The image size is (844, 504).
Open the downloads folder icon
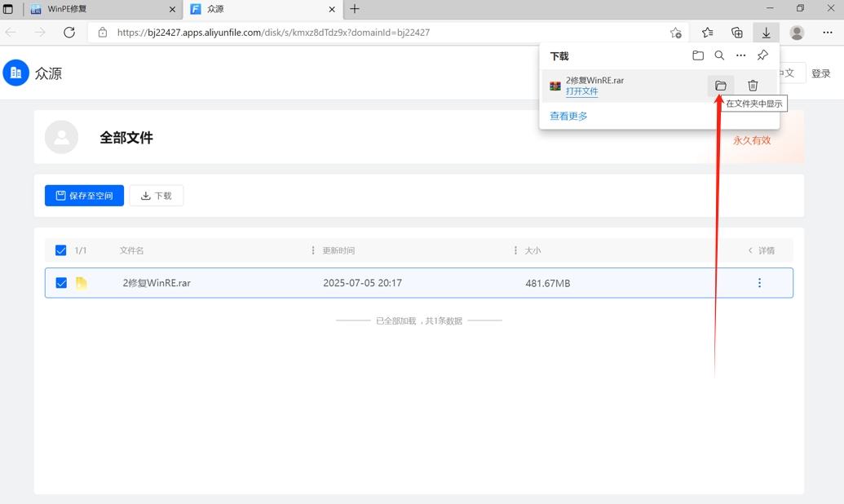[698, 56]
